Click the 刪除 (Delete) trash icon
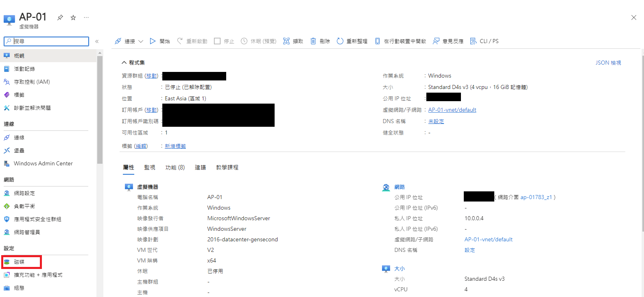 (x=313, y=41)
